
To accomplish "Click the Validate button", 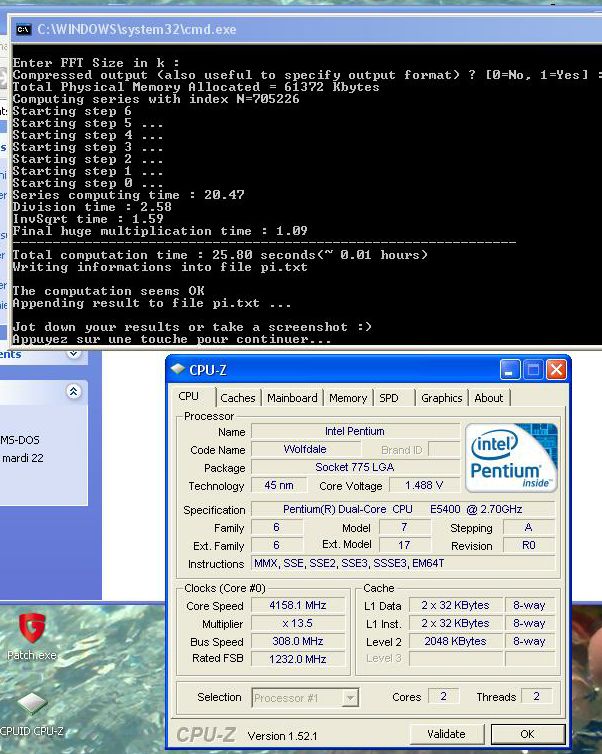I will tap(446, 734).
